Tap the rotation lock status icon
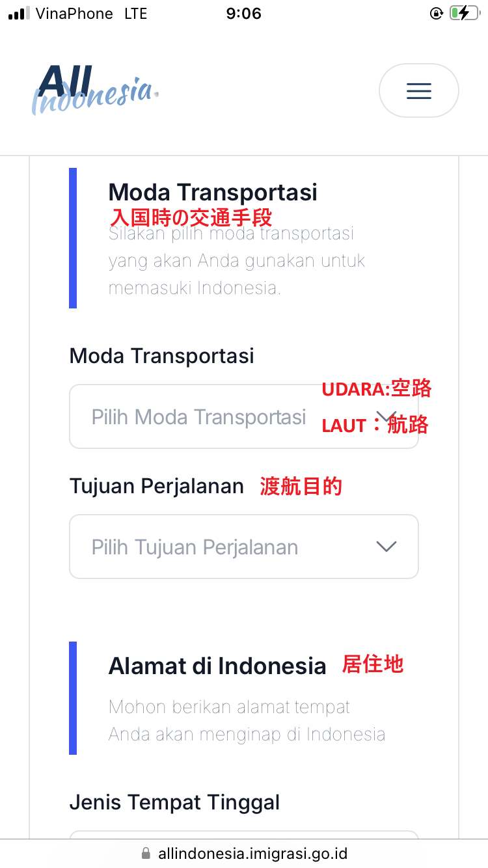The width and height of the screenshot is (488, 868). (x=436, y=13)
